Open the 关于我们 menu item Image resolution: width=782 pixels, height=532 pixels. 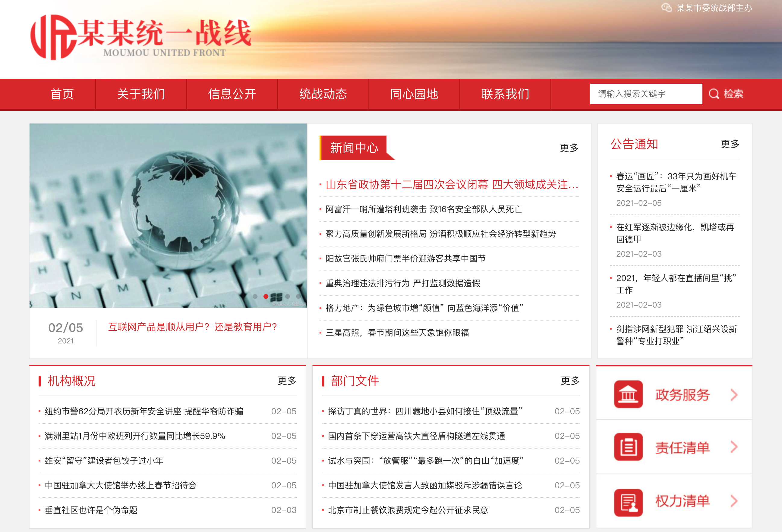click(x=141, y=94)
